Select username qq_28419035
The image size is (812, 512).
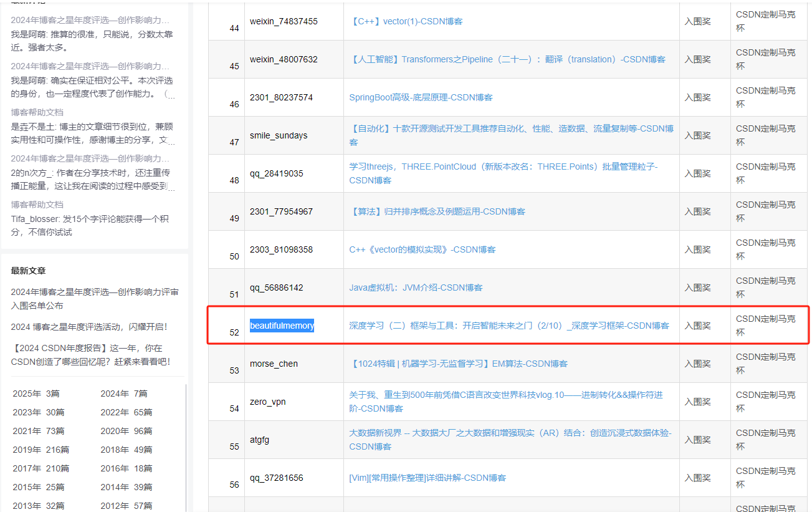277,173
